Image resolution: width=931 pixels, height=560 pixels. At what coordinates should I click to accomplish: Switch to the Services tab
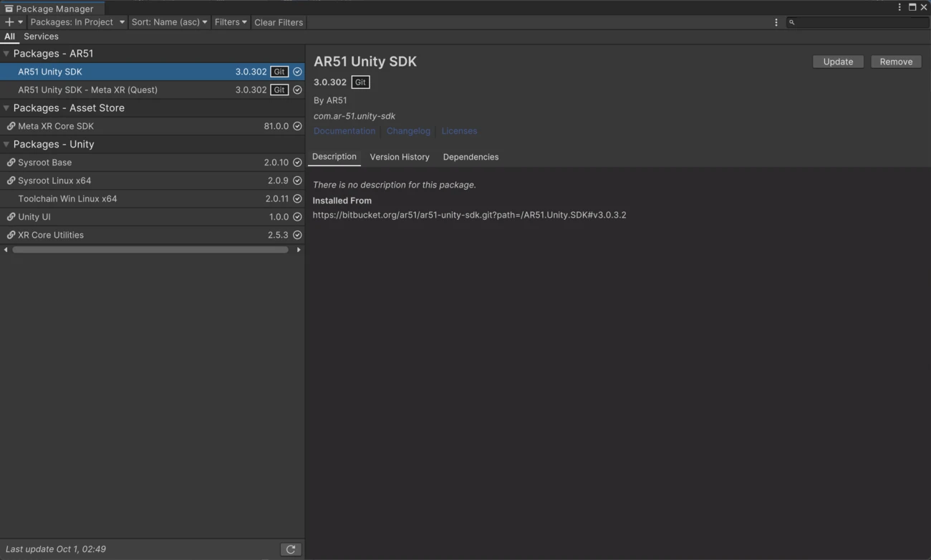pos(41,37)
